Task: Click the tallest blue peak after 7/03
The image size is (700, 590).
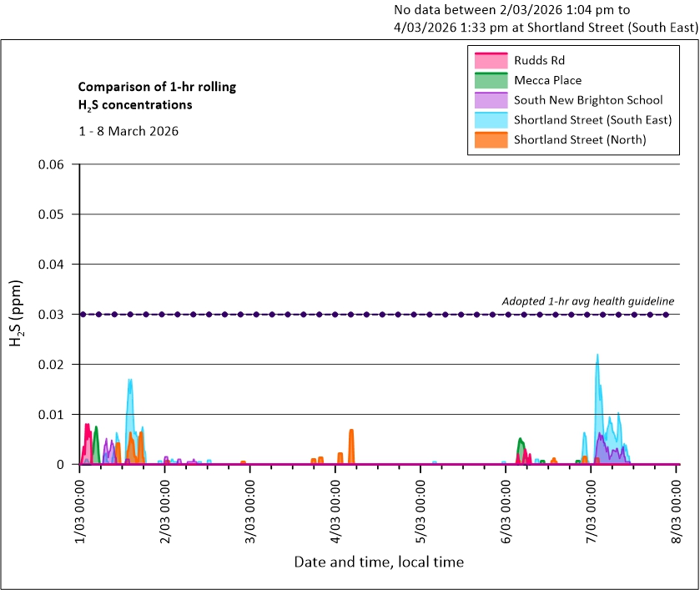Action: click(597, 359)
